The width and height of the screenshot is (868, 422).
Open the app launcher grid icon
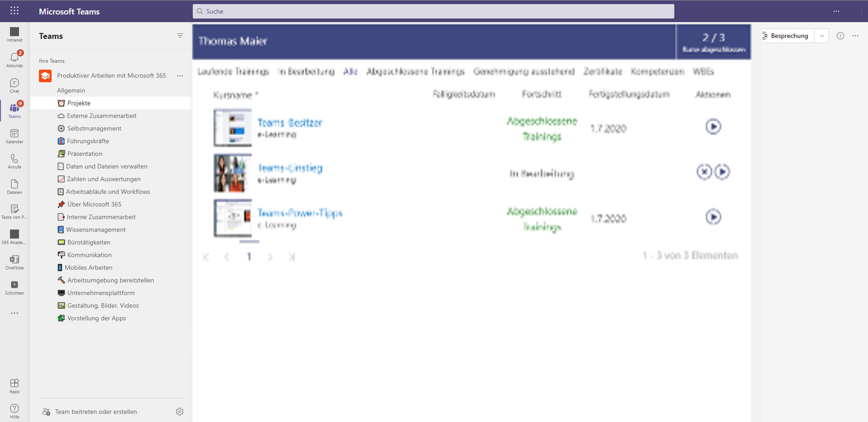(x=14, y=11)
